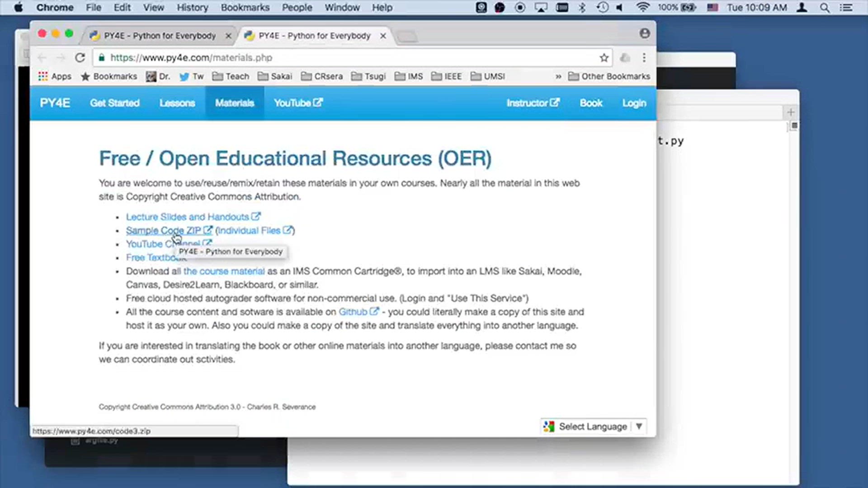Click the site lock icon
This screenshot has height=488, width=868.
pos(102,58)
